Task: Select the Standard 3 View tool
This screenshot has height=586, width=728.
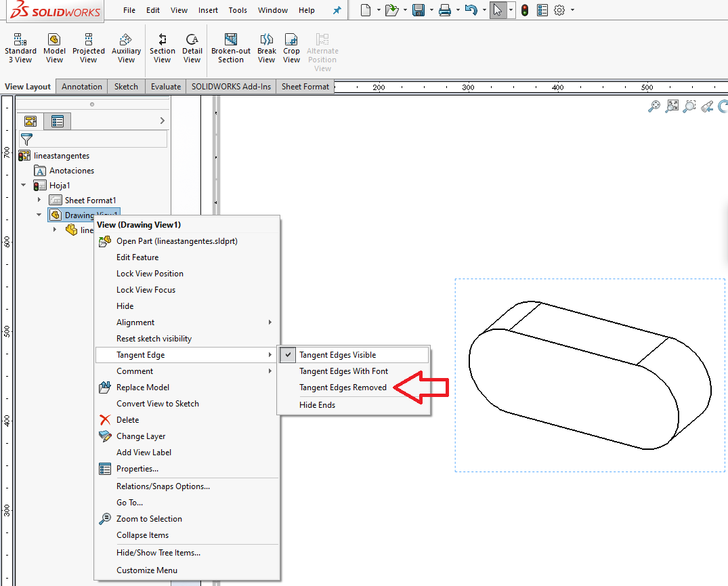Action: click(x=20, y=47)
